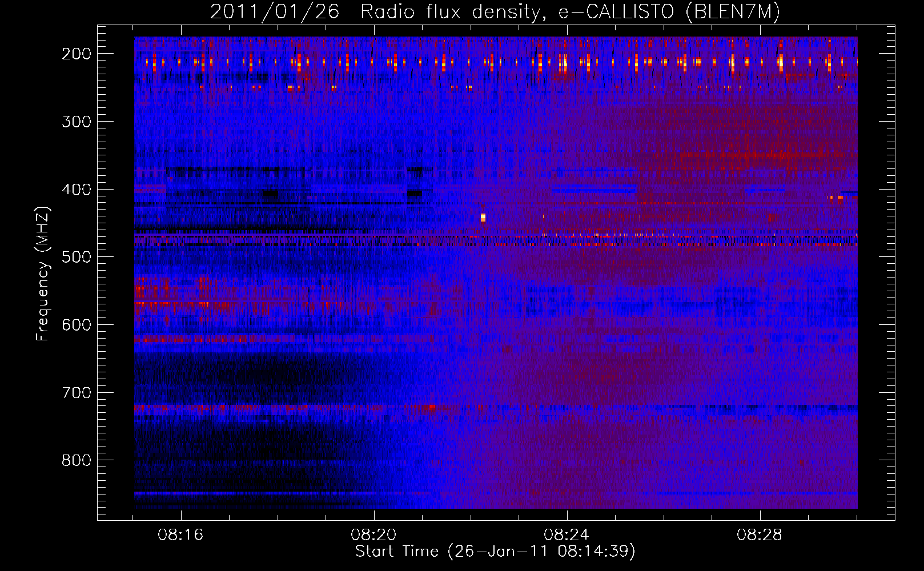Viewport: 924px width, 571px height.
Task: Click the plot title '2011/01/26 Radio flux density, e-CALLISTO (BLEN7M)'
Action: click(495, 12)
